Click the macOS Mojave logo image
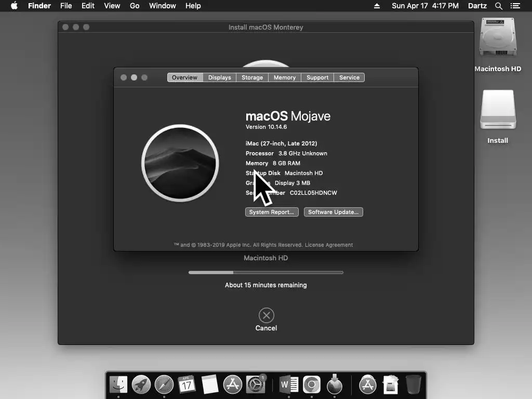This screenshot has width=532, height=399. click(180, 163)
